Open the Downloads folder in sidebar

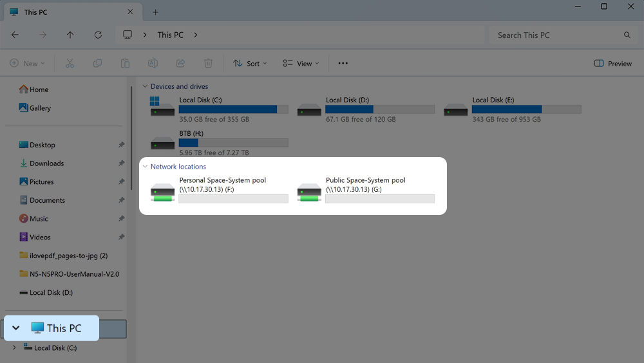(46, 163)
